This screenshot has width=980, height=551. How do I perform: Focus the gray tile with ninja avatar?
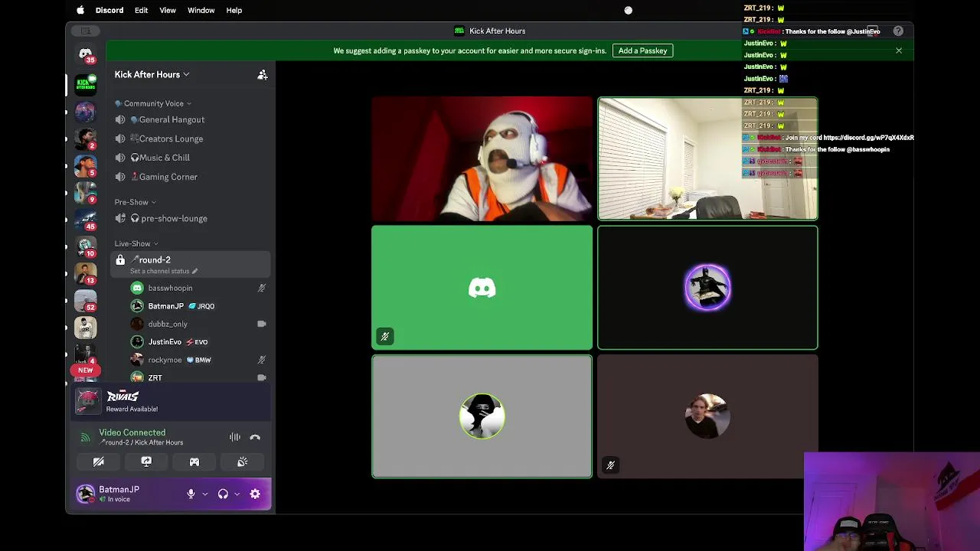click(x=482, y=416)
